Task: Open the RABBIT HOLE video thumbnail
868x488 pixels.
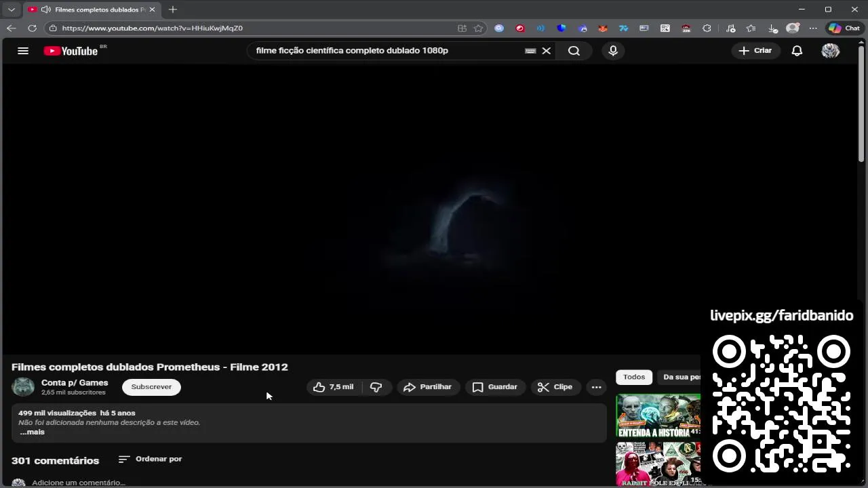Action: click(x=658, y=464)
